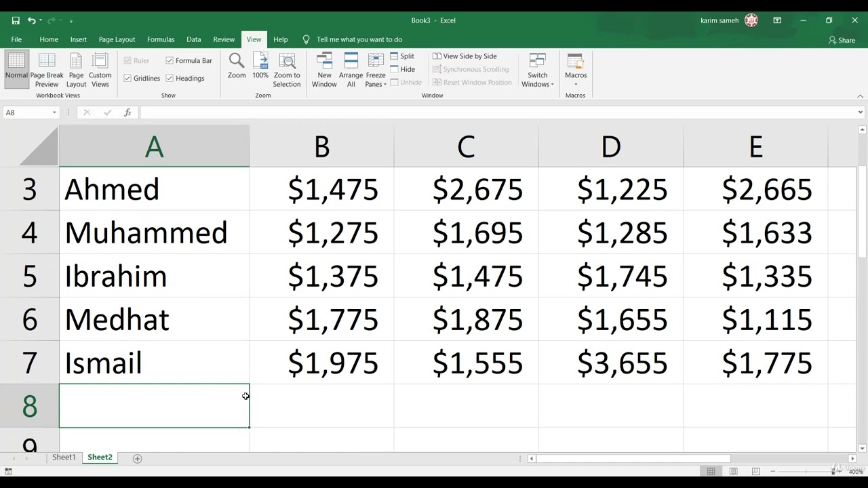Undo the last action
Viewport: 868px width, 488px height.
coord(31,20)
